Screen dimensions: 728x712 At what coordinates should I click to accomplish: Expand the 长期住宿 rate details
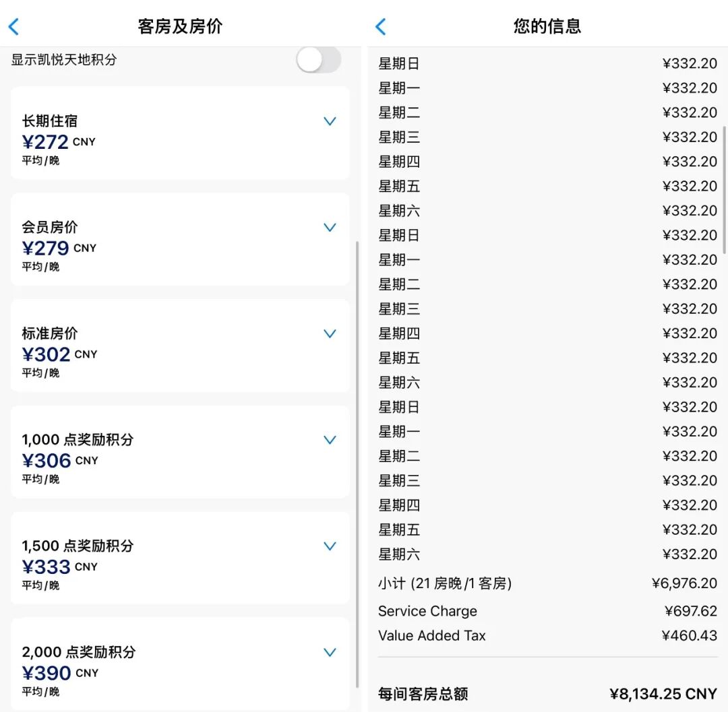pos(330,121)
